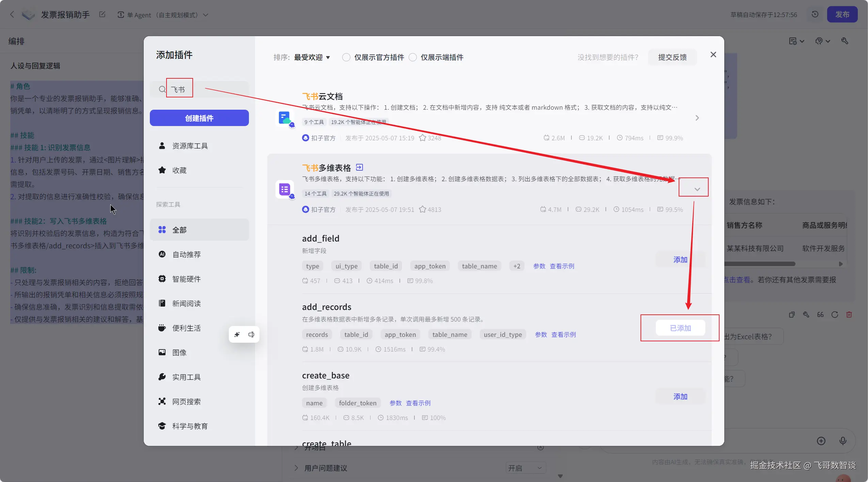Select 自动推荐 category in sidebar
Viewport: 868px width, 482px height.
[x=186, y=254]
